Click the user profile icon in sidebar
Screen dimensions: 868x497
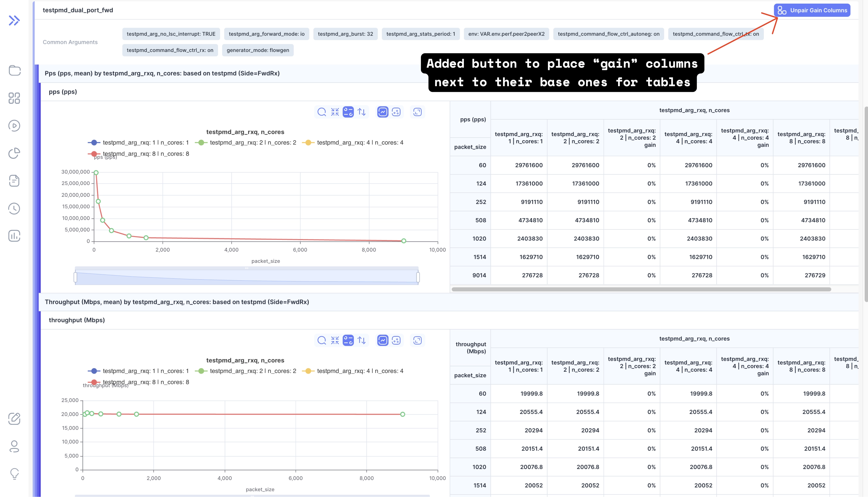pyautogui.click(x=14, y=446)
